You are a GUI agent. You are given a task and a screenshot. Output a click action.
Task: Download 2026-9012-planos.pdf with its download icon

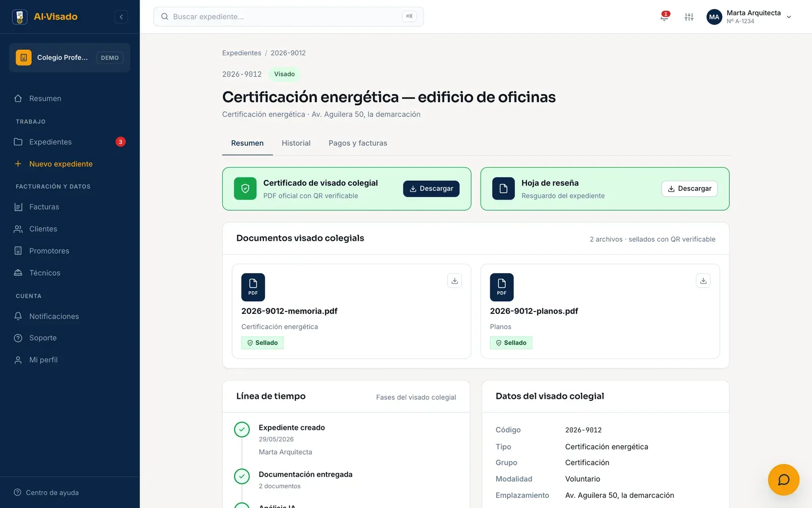(703, 280)
